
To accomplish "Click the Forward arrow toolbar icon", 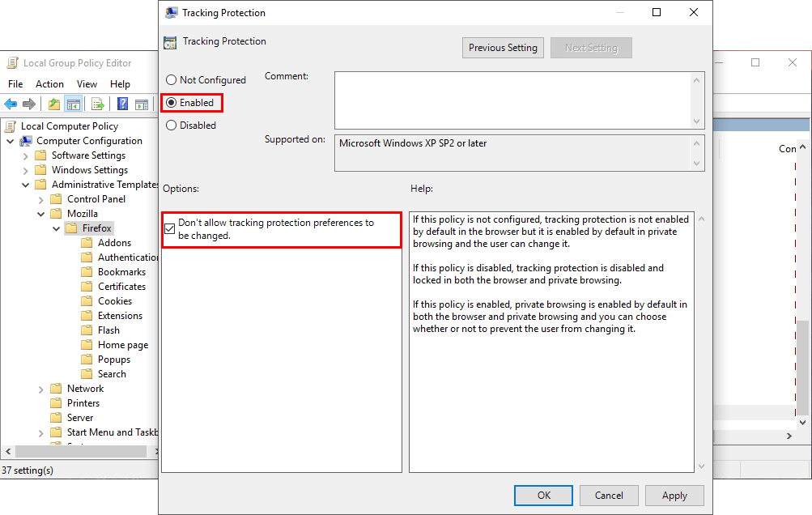I will 29,104.
